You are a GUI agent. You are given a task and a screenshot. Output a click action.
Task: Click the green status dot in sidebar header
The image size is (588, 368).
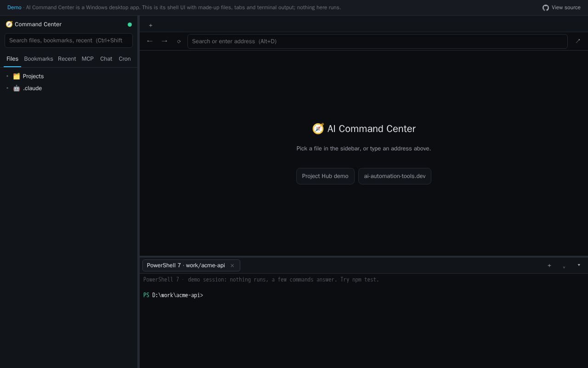[130, 24]
